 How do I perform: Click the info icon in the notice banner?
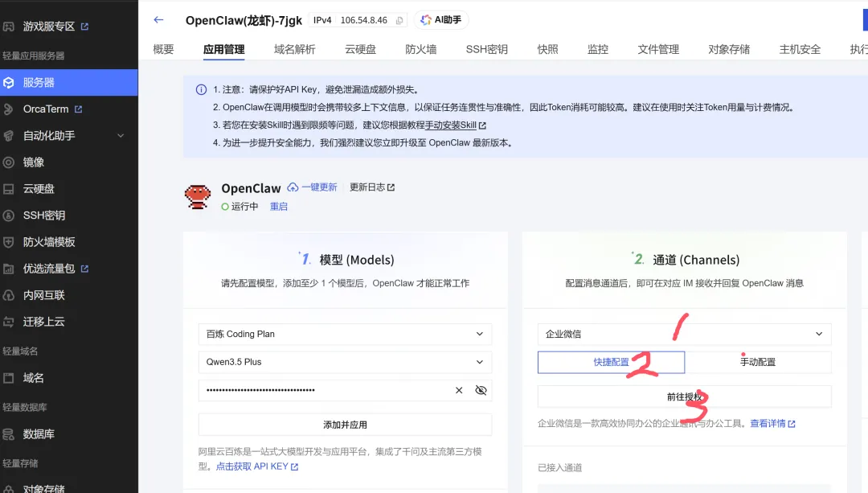[x=201, y=90]
